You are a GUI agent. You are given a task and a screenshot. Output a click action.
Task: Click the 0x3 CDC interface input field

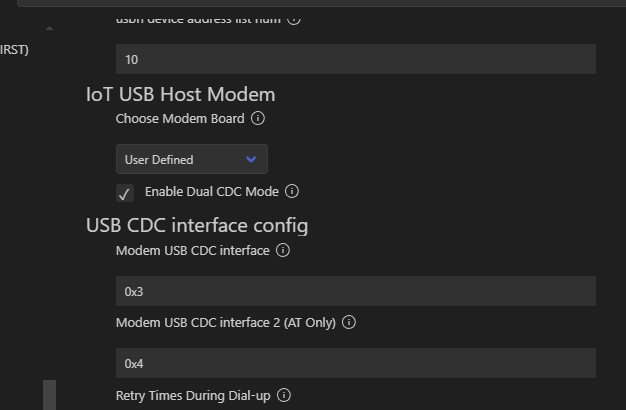(355, 292)
